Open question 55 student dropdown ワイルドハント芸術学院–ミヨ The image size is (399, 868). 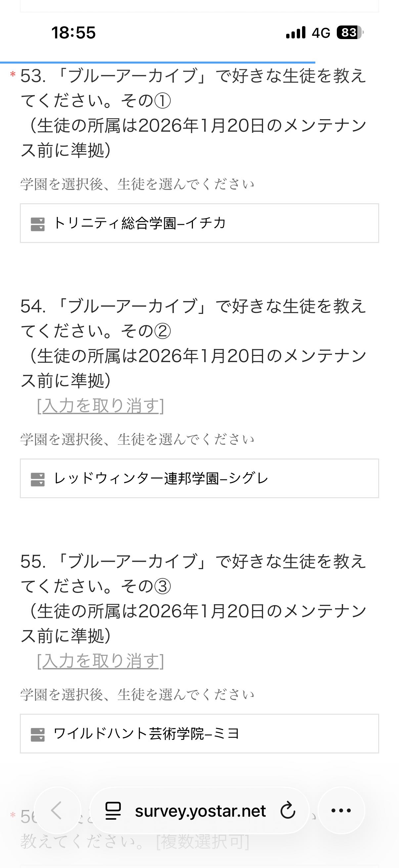[x=199, y=734]
